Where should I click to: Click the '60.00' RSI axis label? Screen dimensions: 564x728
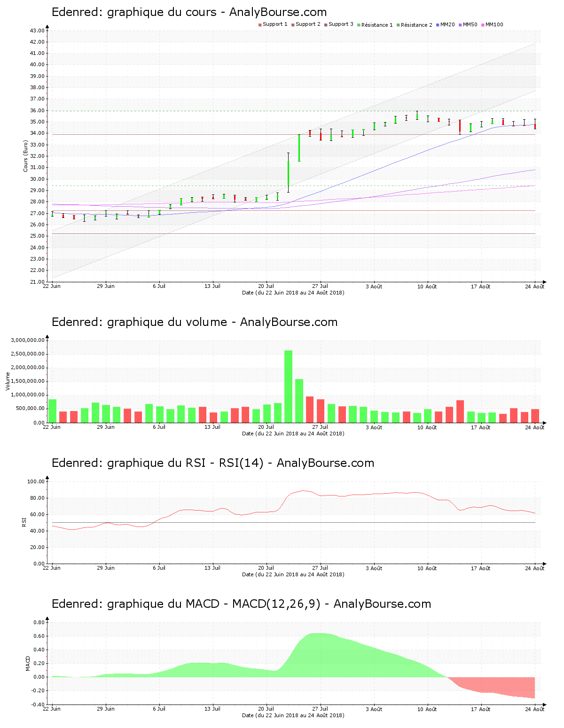point(37,514)
